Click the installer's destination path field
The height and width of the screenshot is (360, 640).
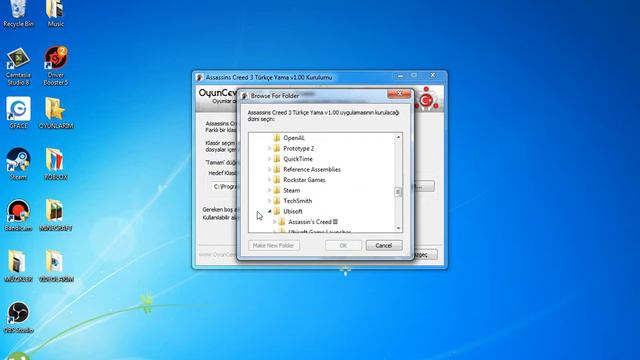click(x=224, y=187)
